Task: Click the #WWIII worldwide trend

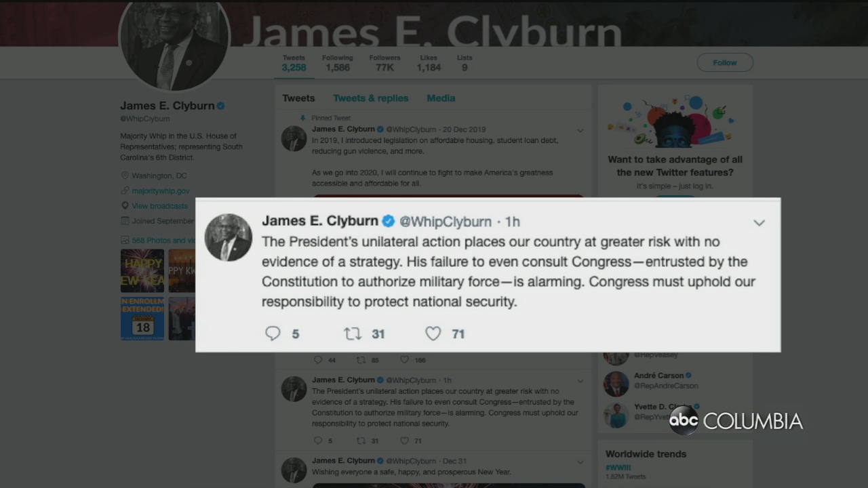Action: coord(619,468)
